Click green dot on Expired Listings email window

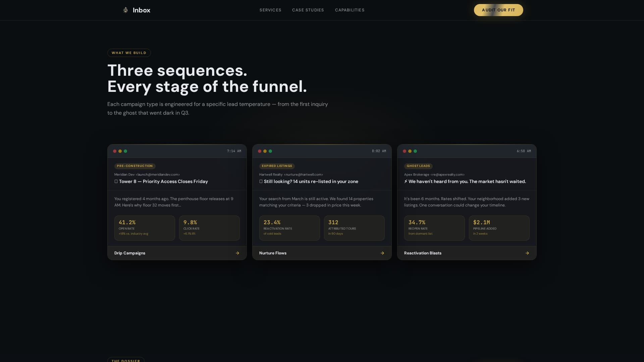(270, 151)
